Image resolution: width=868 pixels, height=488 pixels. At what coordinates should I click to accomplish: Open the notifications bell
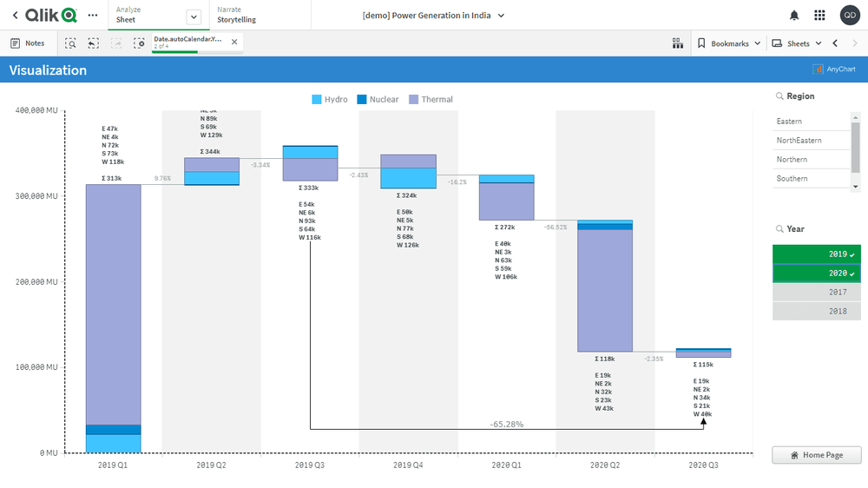[793, 16]
